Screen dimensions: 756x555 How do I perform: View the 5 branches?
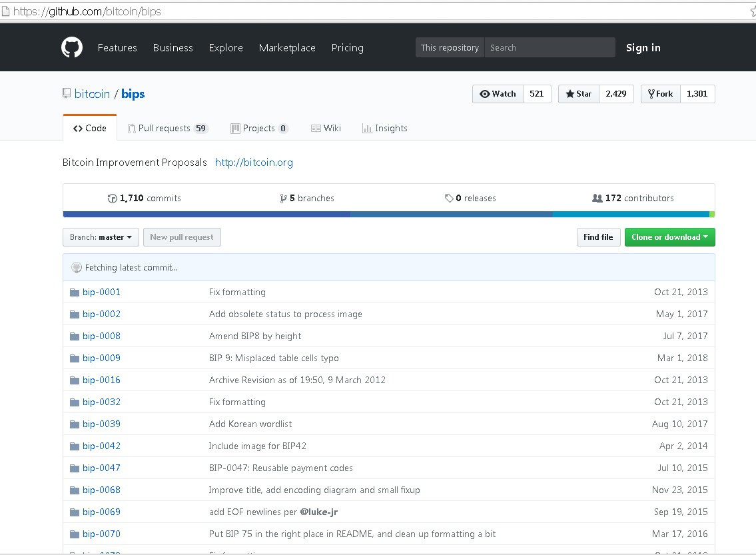[x=306, y=198]
